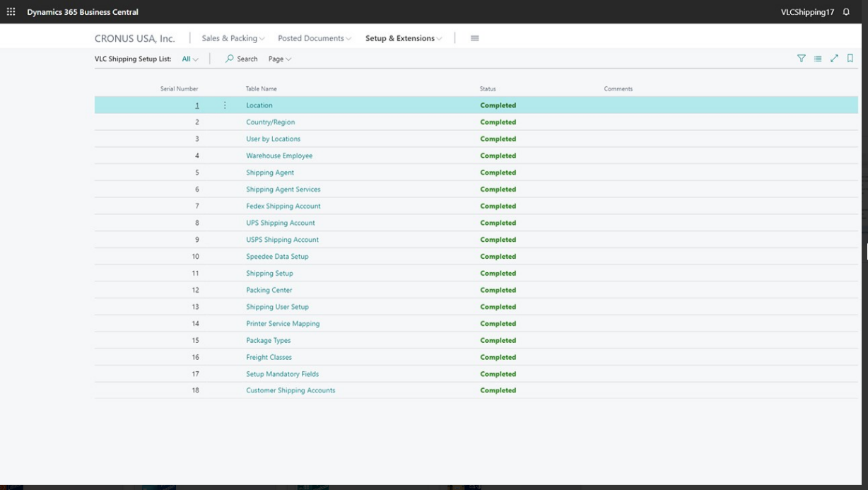Screen dimensions: 868x490
Task: Open the app launcher waffle icon
Action: click(11, 12)
